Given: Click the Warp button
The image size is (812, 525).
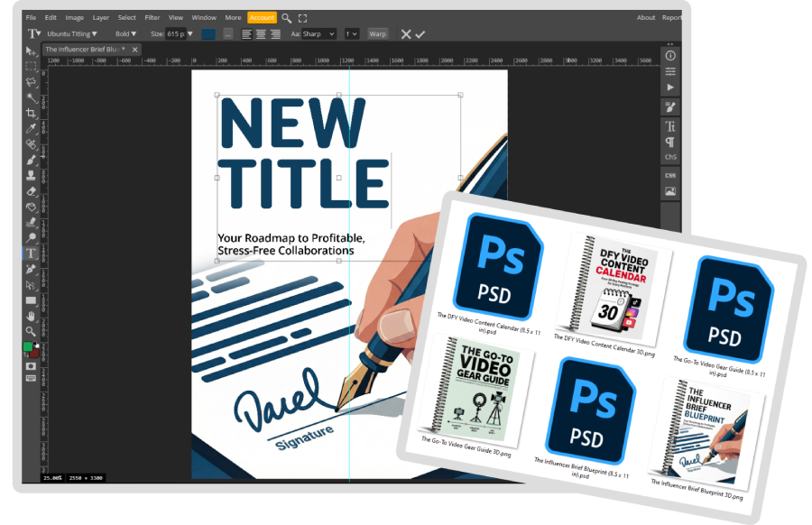Looking at the screenshot, I should [x=377, y=34].
